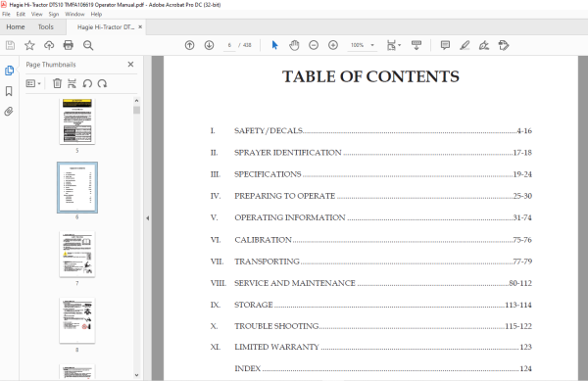Image resolution: width=588 pixels, height=381 pixels.
Task: Open the Attachments paperclip panel
Action: pyautogui.click(x=9, y=112)
